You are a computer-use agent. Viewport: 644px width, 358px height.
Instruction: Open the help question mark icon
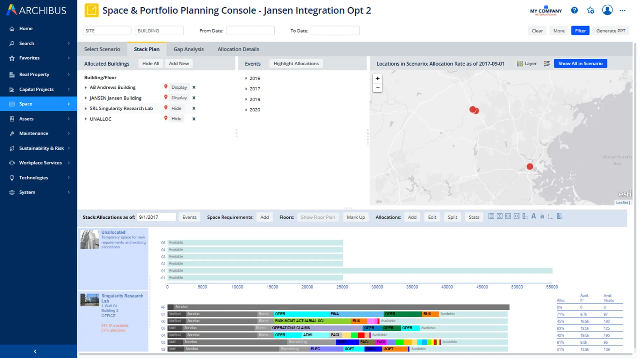574,10
